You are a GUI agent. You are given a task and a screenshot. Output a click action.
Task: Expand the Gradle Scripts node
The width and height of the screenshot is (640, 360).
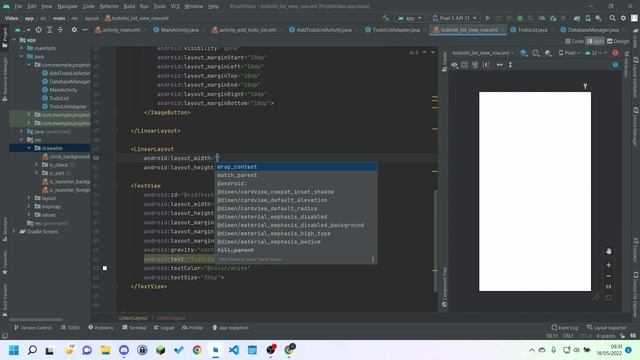click(x=15, y=231)
